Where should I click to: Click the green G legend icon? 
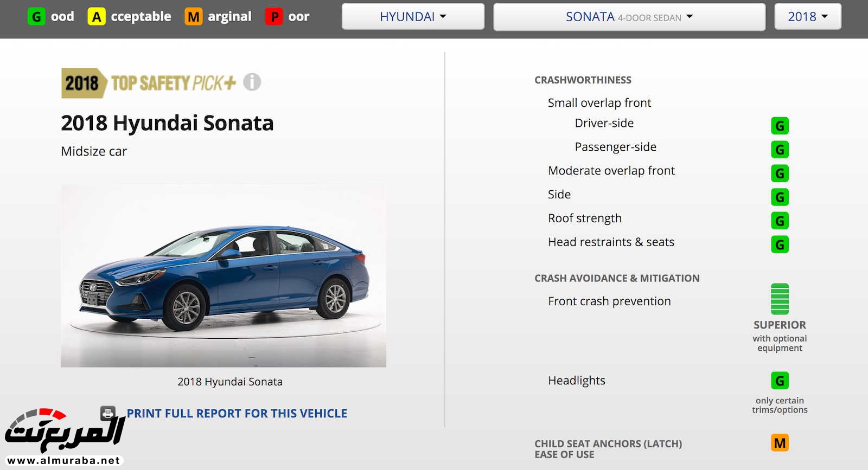pyautogui.click(x=36, y=17)
